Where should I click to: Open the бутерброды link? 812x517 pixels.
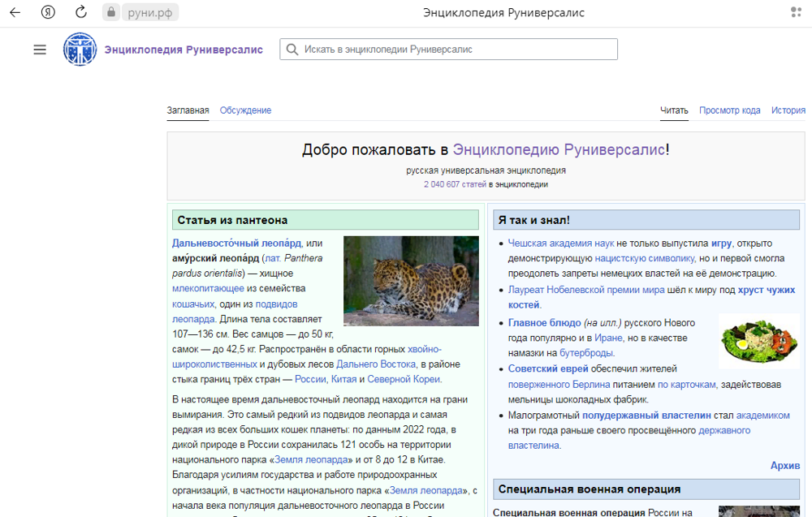pos(586,353)
